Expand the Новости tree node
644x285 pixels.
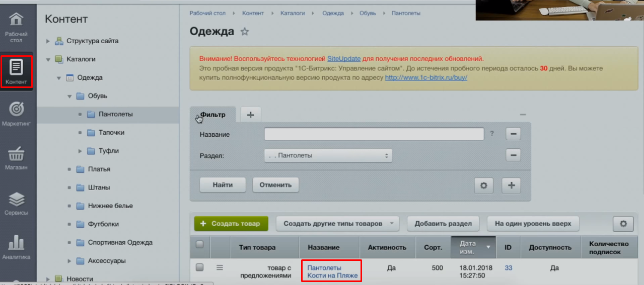pos(48,279)
